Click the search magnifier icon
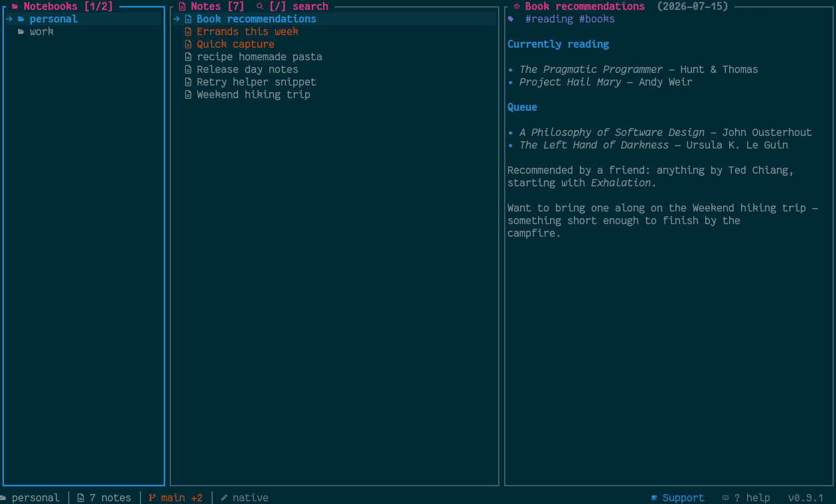 (x=260, y=7)
